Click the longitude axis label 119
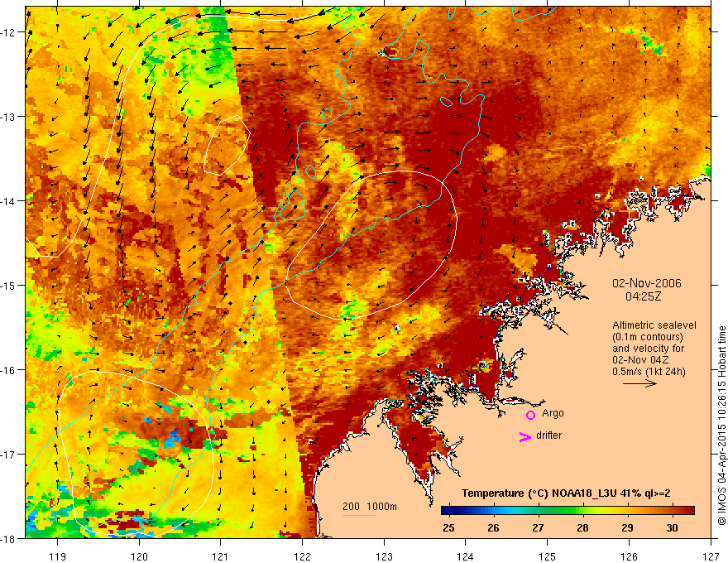This screenshot has height=563, width=728. tap(57, 556)
